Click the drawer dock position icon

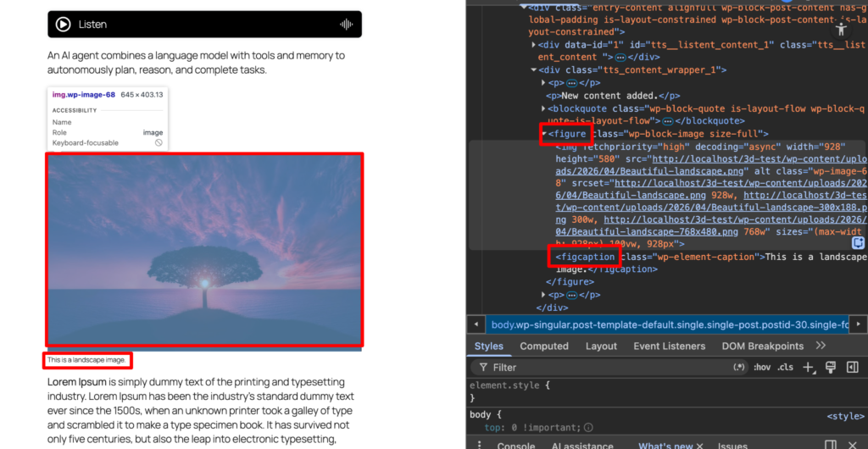tap(831, 445)
